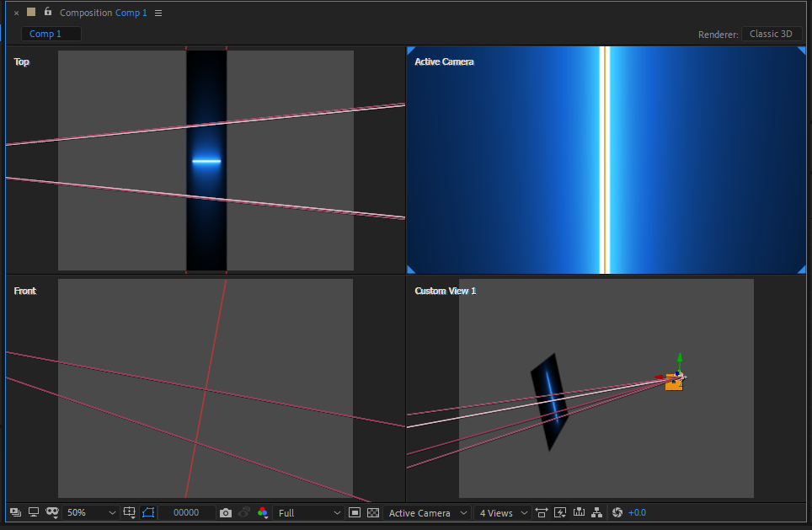
Task: Open the Active Camera view dropdown
Action: pyautogui.click(x=426, y=512)
